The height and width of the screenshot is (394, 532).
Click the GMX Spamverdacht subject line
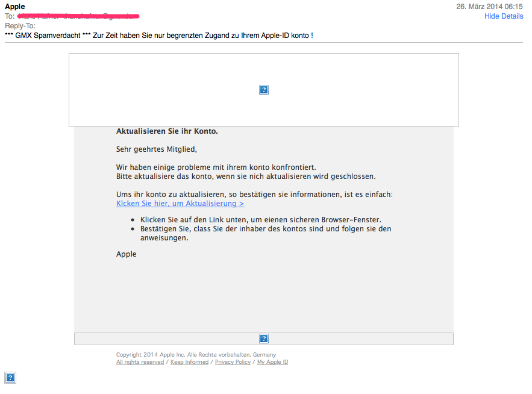158,36
